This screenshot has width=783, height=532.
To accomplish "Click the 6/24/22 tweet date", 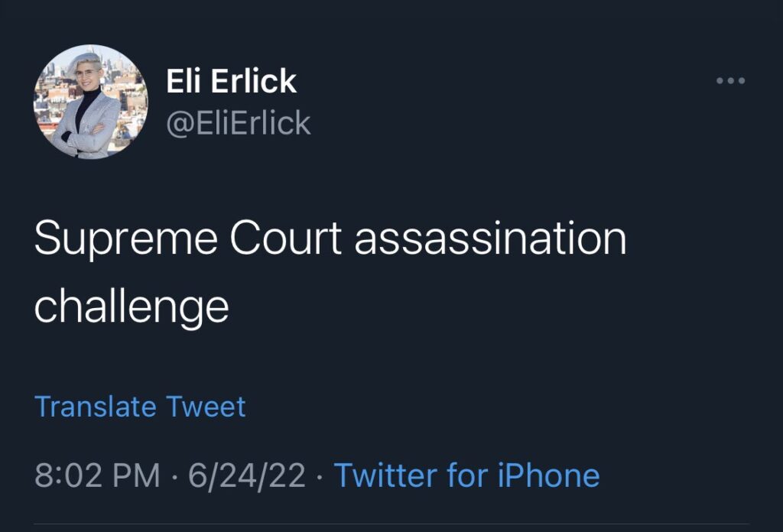I will (247, 475).
